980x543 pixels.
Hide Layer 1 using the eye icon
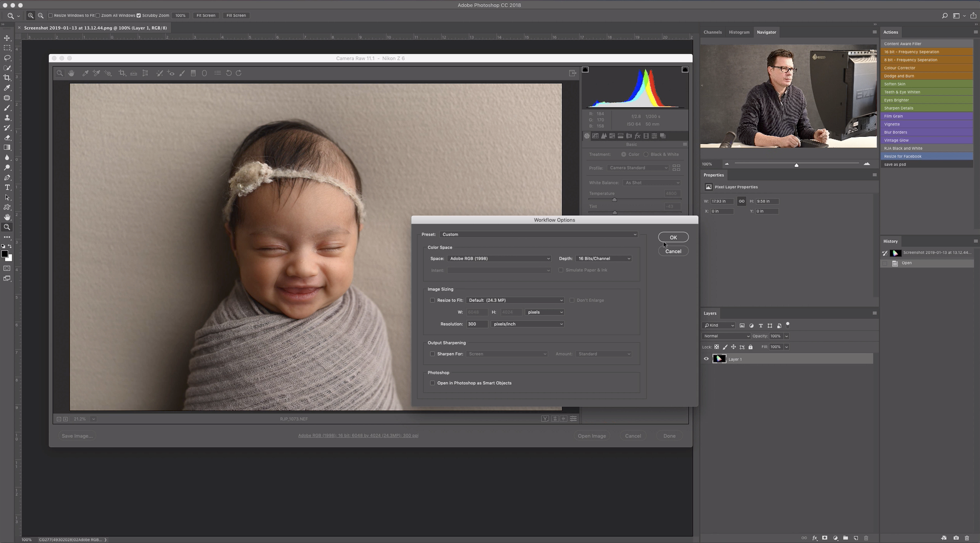[706, 359]
